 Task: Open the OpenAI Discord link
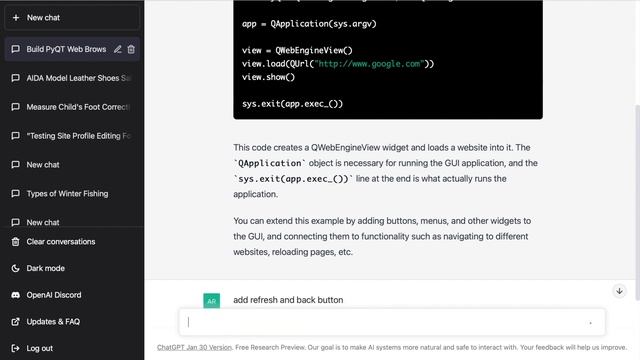pyautogui.click(x=72, y=295)
